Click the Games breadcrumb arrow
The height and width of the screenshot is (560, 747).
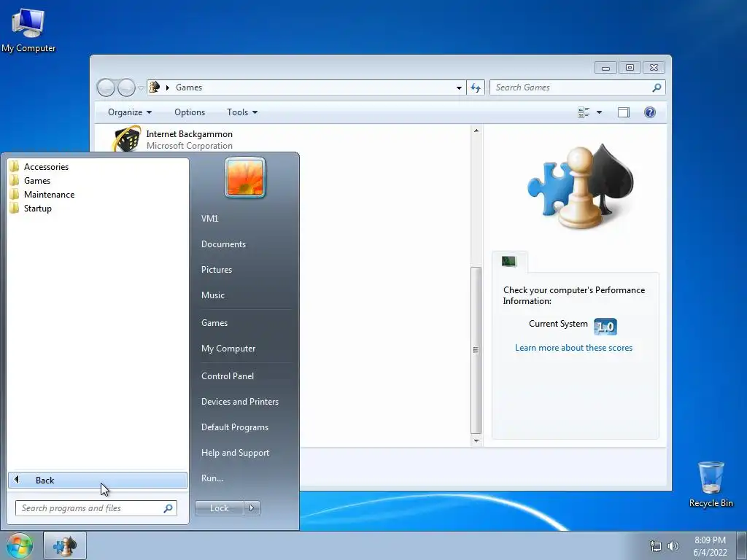click(x=167, y=87)
